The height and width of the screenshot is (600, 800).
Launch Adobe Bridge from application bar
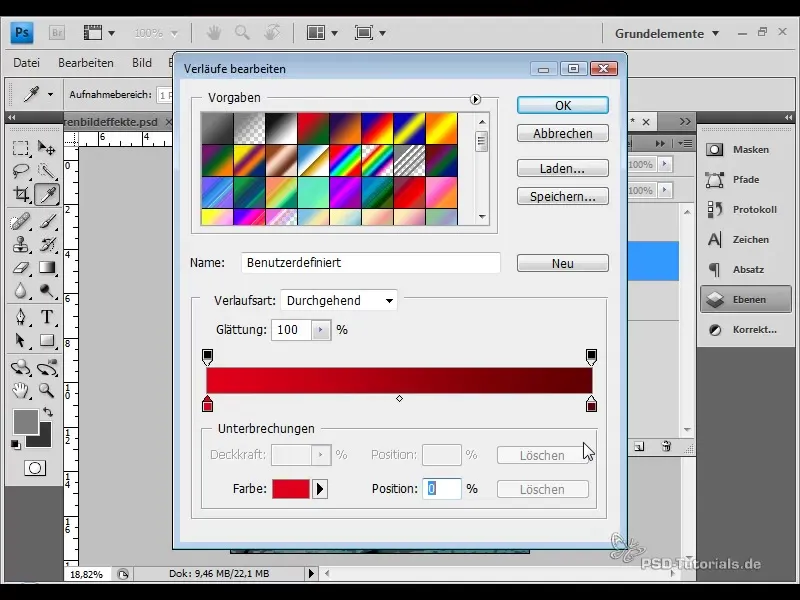[x=57, y=33]
